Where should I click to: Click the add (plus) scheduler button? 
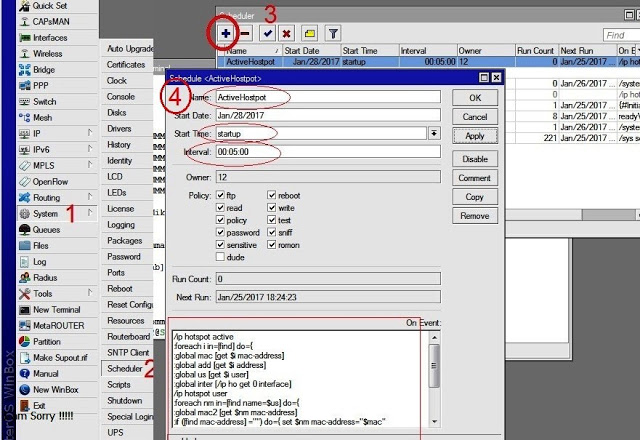click(x=227, y=33)
